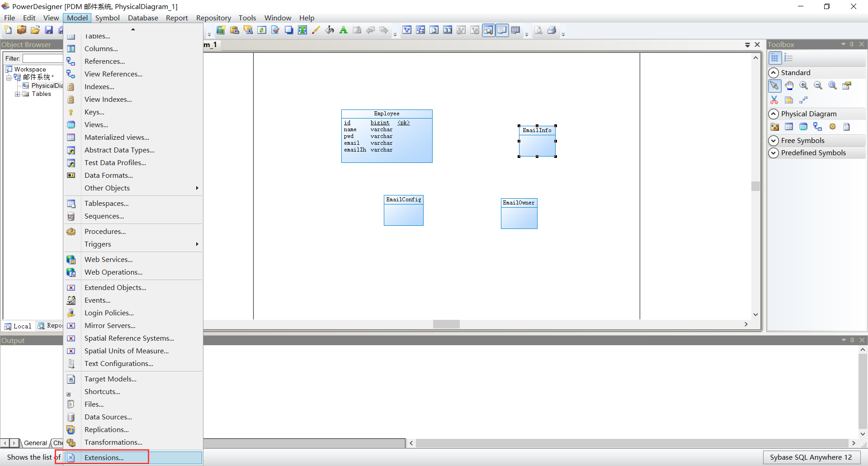The height and width of the screenshot is (466, 868).
Task: Click the diagram horizontal scrollbar thumb
Action: point(446,324)
